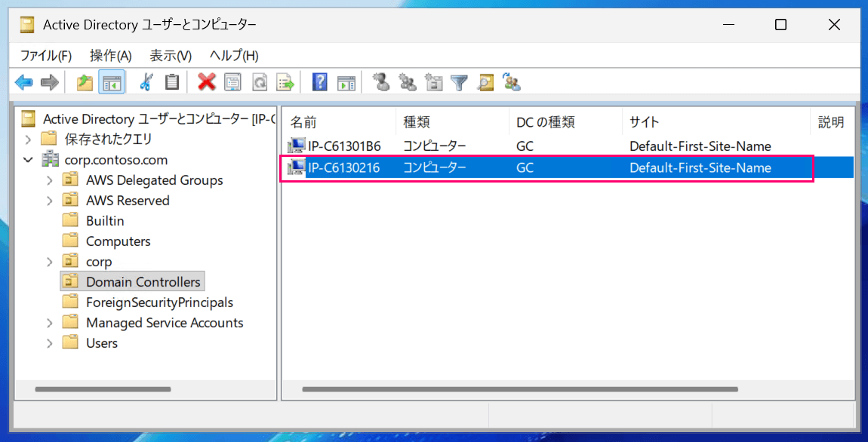The height and width of the screenshot is (442, 868).
Task: Open the Properties toolbar icon
Action: coord(232,83)
